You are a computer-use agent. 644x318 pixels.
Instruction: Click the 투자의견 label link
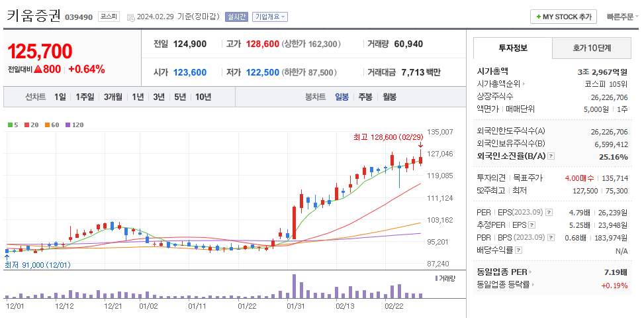(491, 178)
